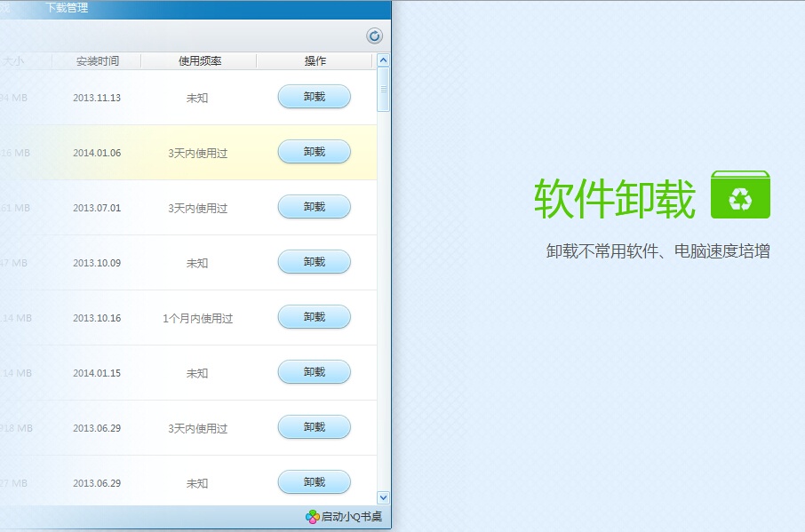Click the refresh icon to reload the list
Viewport: 805px width, 532px height.
pos(374,36)
